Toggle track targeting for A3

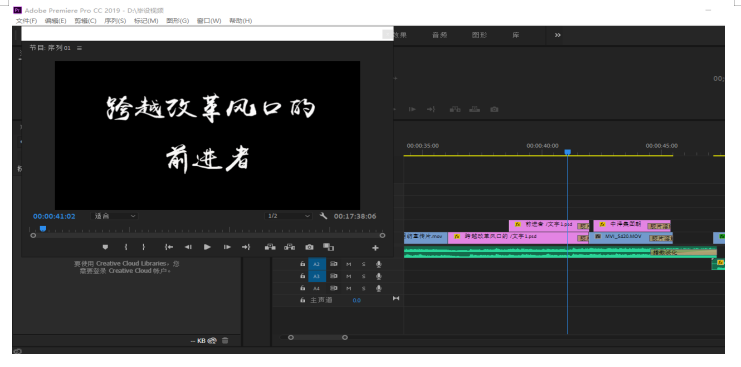click(317, 276)
